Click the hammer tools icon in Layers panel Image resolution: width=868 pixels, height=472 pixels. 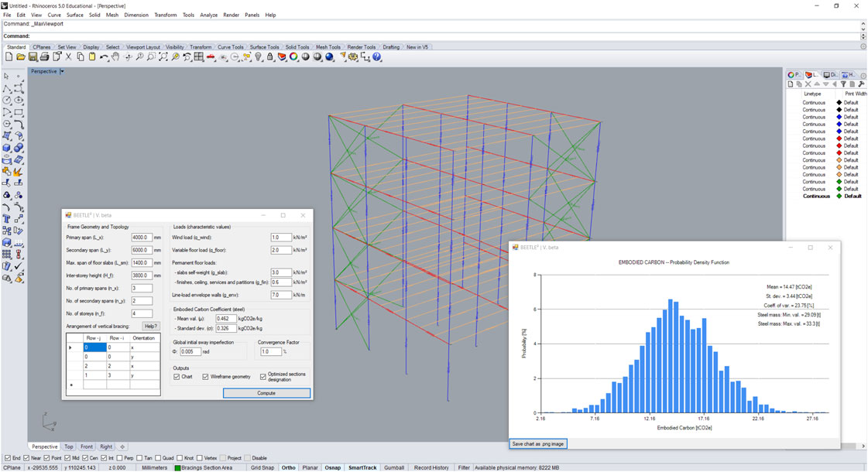click(861, 84)
